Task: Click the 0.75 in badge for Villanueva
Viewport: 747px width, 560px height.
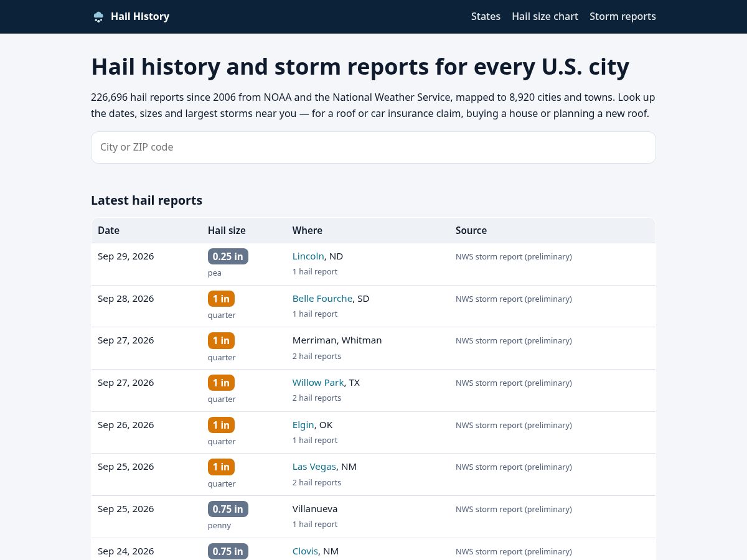Action: point(228,509)
